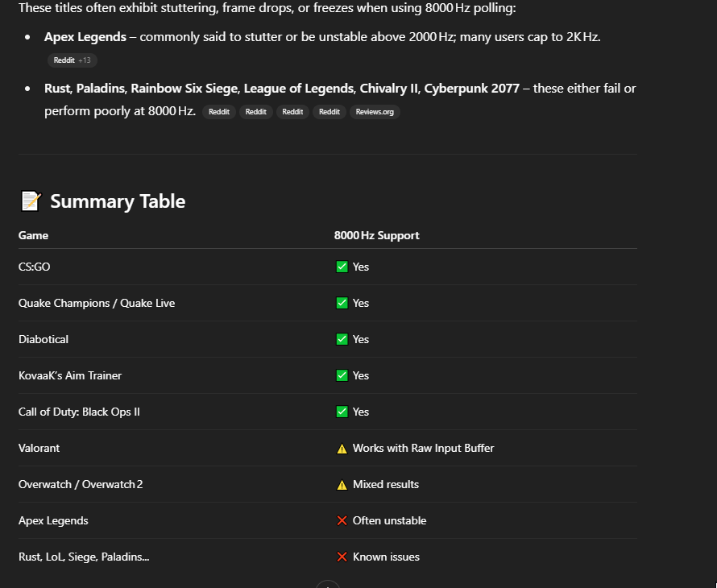Click the green check for Quake Champions row
Viewport: 717px width, 588px height.
click(x=342, y=303)
